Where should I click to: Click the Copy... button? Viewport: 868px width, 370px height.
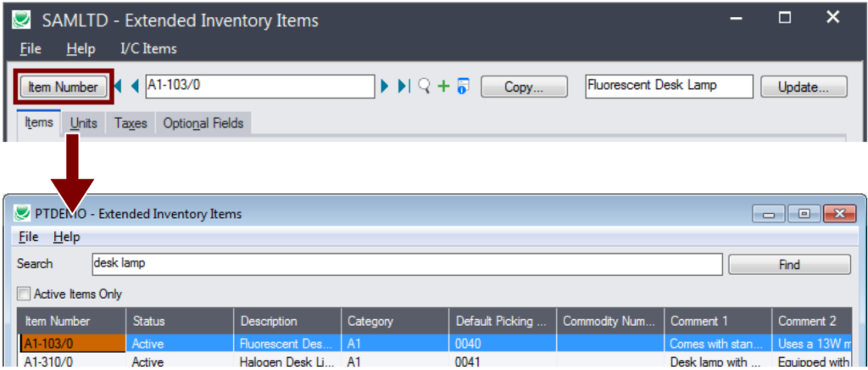click(524, 87)
